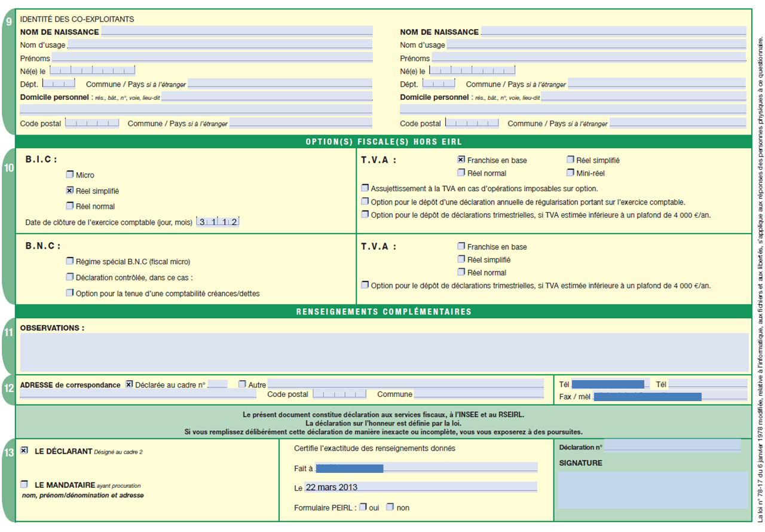The width and height of the screenshot is (765, 532).
Task: Click left co-exploitant Domicile personnel field
Action: click(267, 97)
